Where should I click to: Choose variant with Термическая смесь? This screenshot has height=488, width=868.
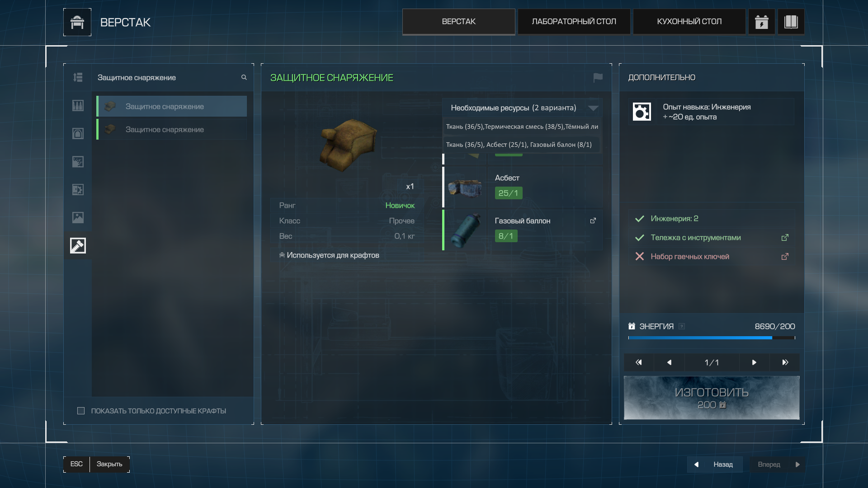[x=522, y=127]
